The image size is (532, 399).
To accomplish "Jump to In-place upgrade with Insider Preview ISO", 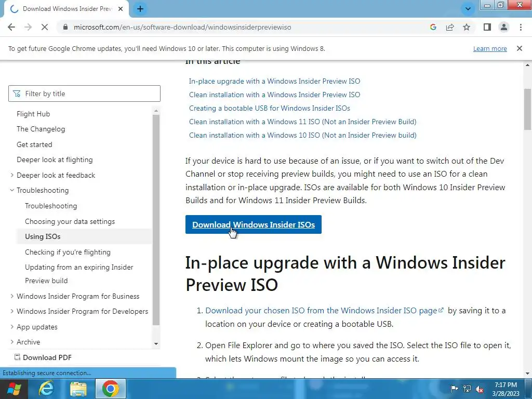I will 274,81.
